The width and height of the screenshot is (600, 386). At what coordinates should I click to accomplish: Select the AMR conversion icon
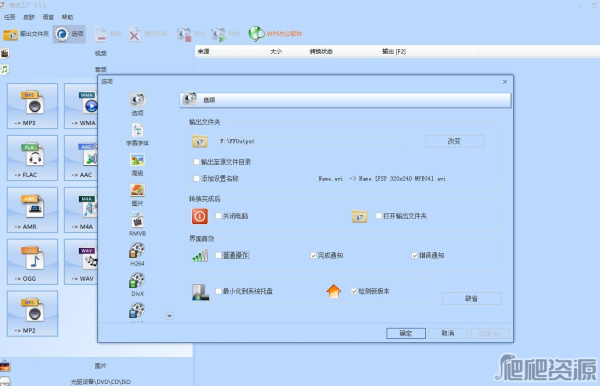coord(33,210)
